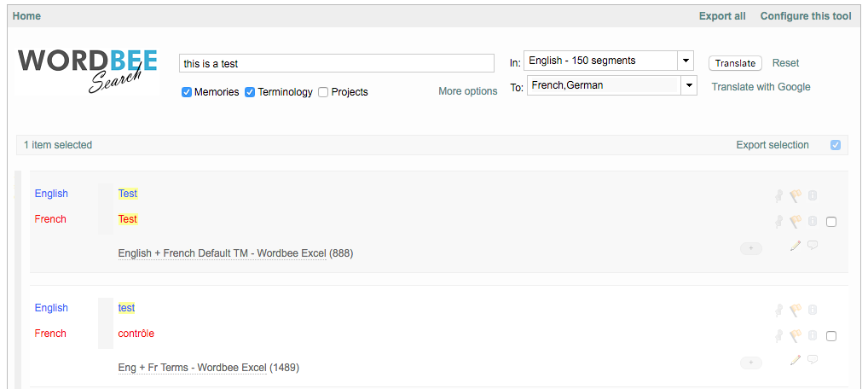The width and height of the screenshot is (868, 389).
Task: Enable the Projects checkbox
Action: coord(323,92)
